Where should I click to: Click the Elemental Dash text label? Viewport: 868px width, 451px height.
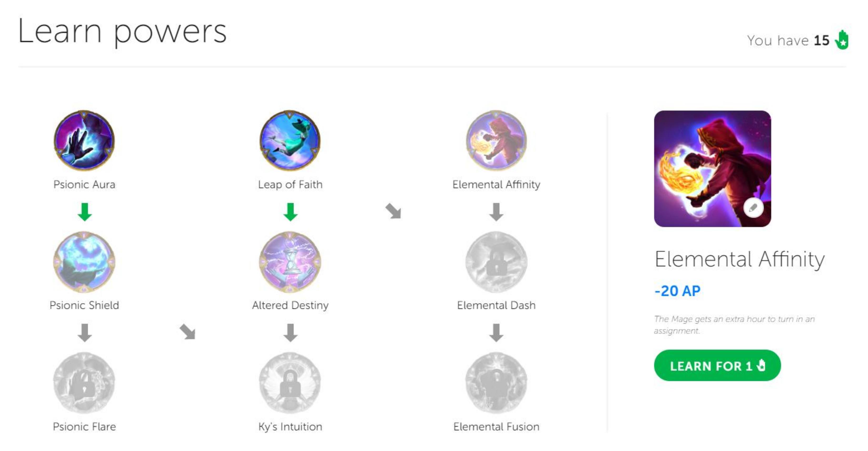(496, 305)
